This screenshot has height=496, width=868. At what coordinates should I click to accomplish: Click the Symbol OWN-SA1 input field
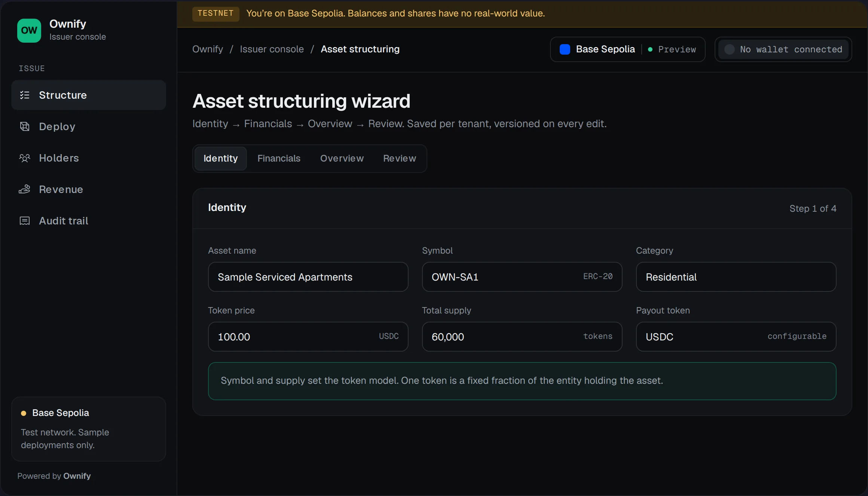click(522, 277)
